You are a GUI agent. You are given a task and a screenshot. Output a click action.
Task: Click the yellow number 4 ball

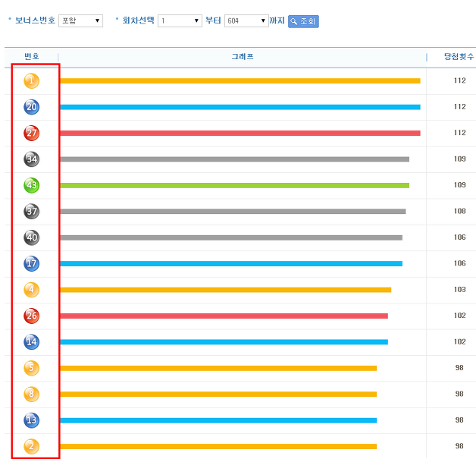[x=32, y=290]
